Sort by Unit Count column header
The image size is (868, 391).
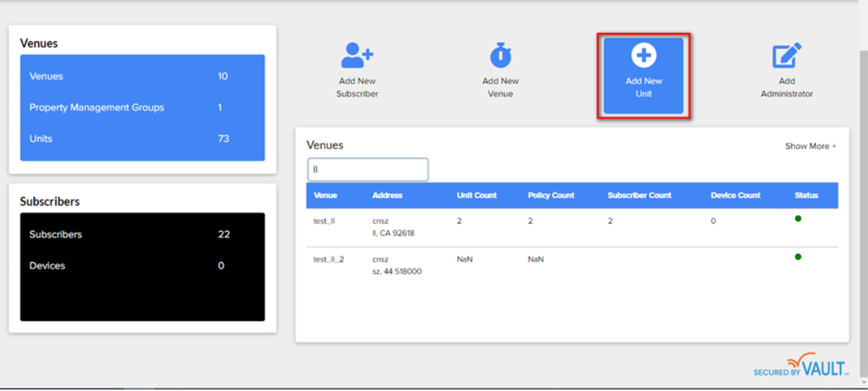click(x=477, y=195)
